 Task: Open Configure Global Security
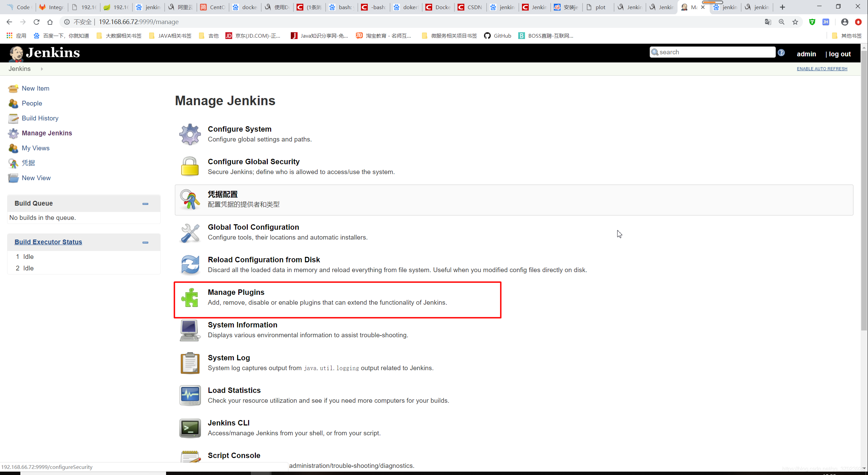[x=254, y=161]
